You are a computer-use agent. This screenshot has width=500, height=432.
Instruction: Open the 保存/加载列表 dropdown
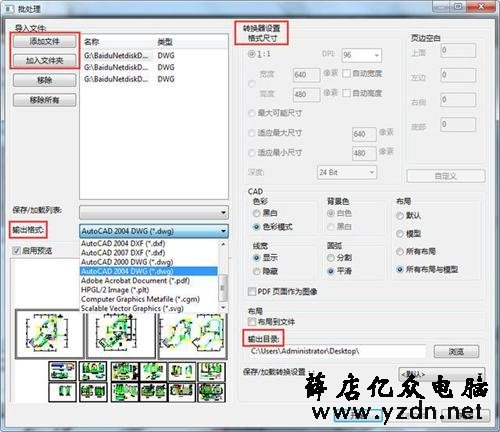pos(154,212)
